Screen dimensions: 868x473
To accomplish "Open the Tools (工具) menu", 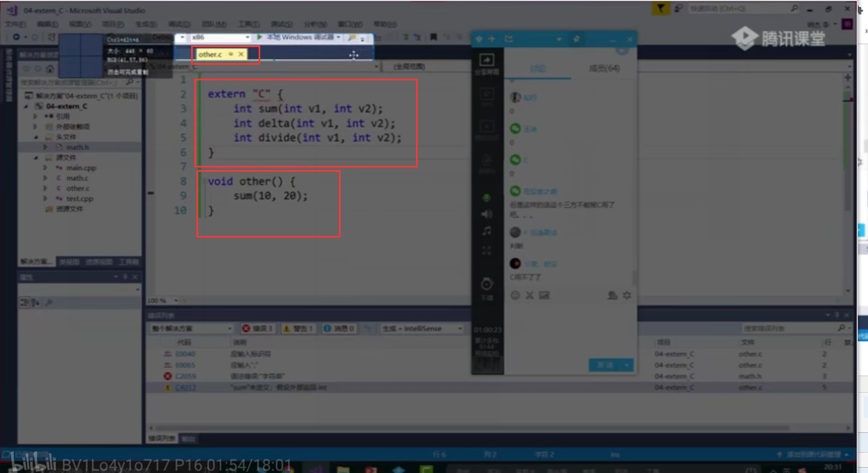I will point(248,24).
